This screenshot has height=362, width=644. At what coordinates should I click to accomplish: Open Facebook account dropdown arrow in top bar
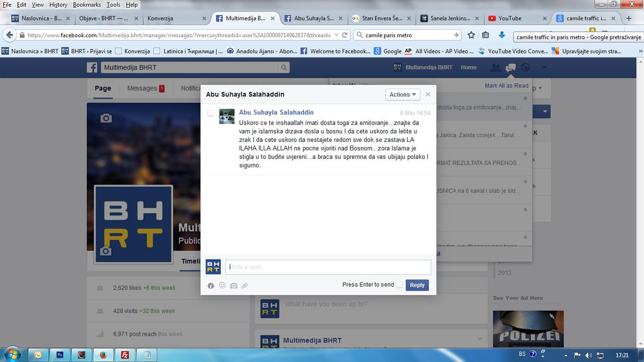pos(544,67)
